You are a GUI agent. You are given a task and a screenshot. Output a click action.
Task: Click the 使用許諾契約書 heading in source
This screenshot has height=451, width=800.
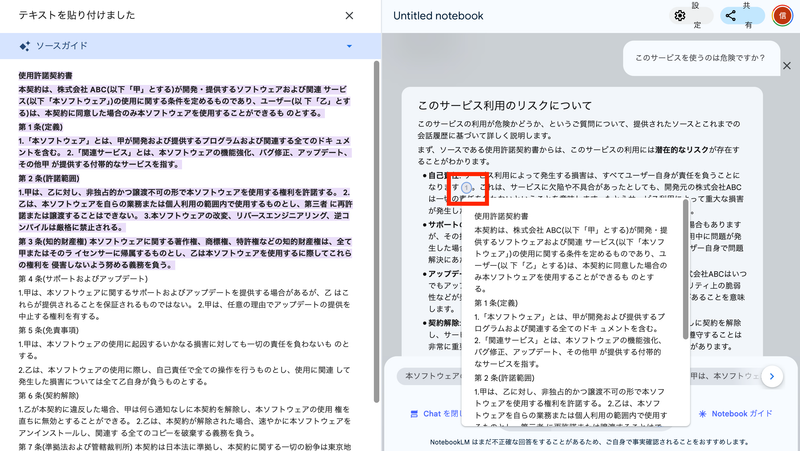[46, 76]
